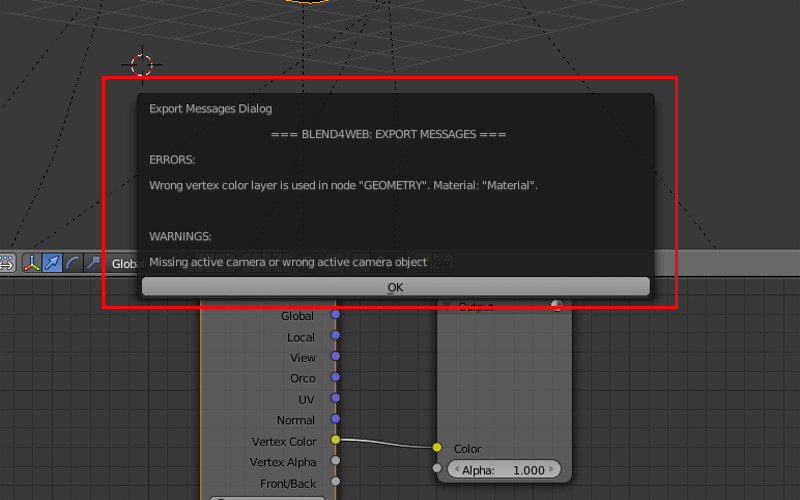Click the Normal output socket
800x500 pixels.
coord(335,419)
